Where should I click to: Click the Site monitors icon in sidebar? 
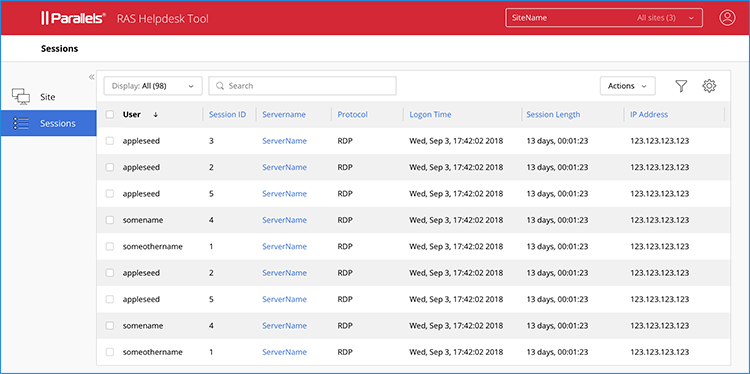[x=21, y=97]
